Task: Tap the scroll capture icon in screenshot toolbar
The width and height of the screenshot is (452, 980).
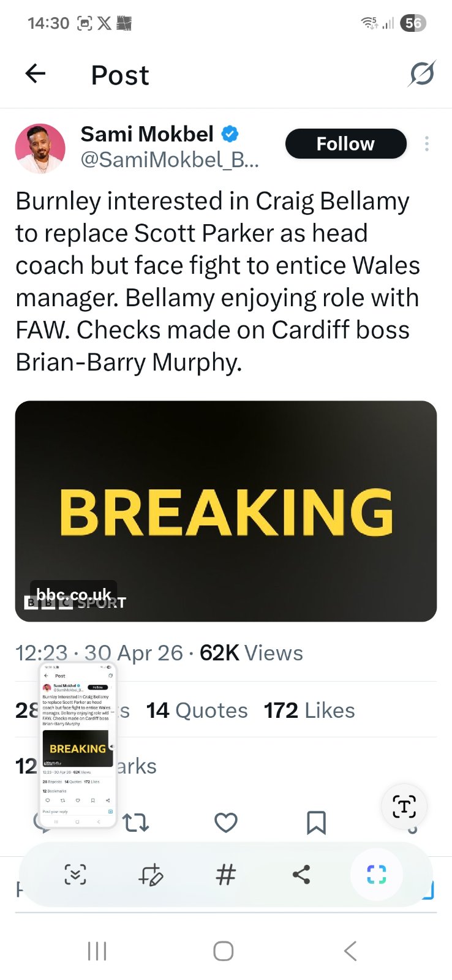Action: point(75,874)
